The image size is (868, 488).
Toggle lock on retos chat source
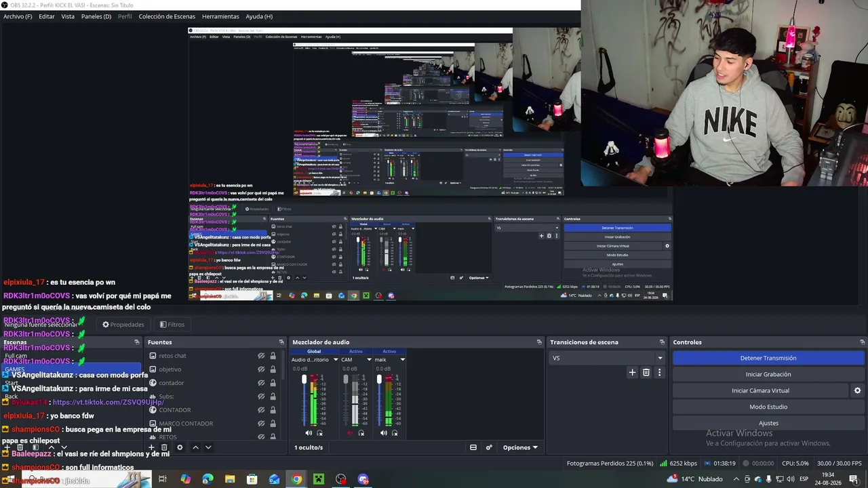point(273,356)
